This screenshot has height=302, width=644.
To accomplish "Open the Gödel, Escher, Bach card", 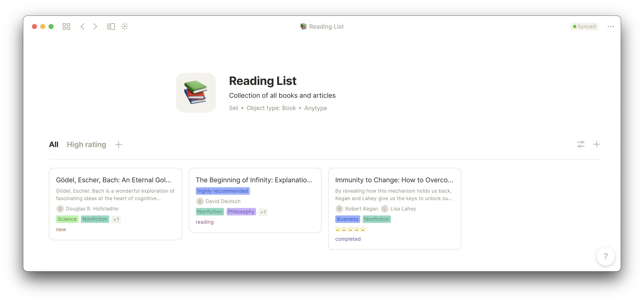I will pyautogui.click(x=116, y=204).
